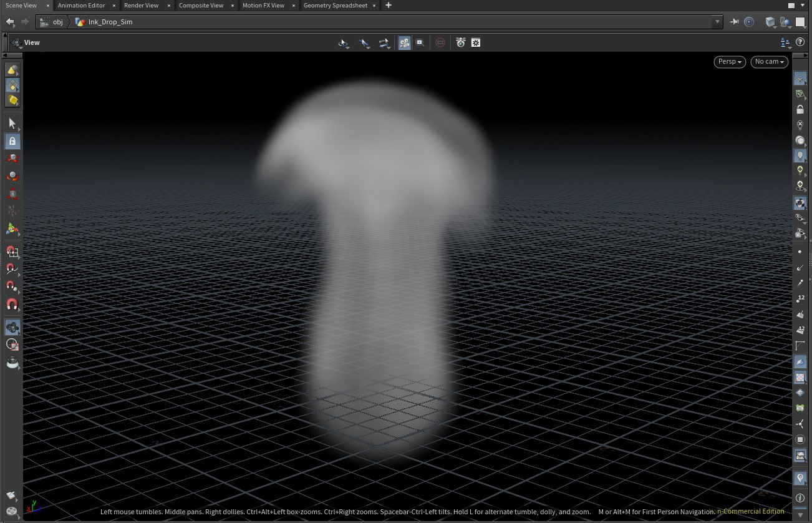
Task: Select the camera View tool in left toolbar
Action: tap(12, 327)
